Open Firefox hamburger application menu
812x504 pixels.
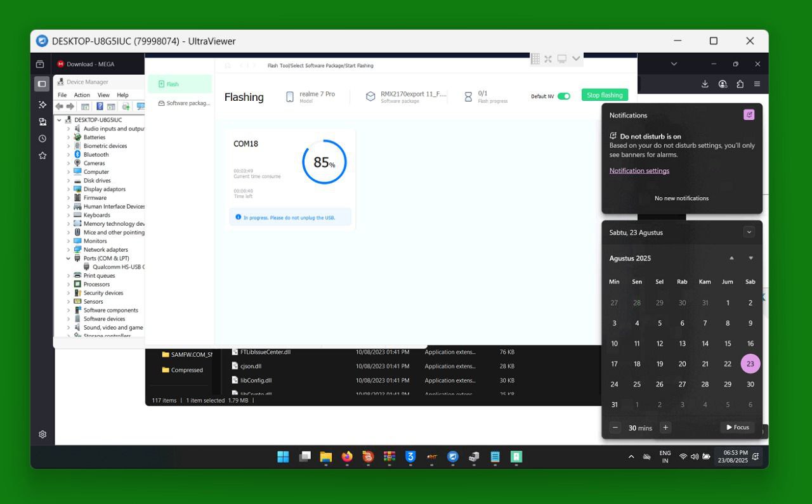click(x=757, y=84)
